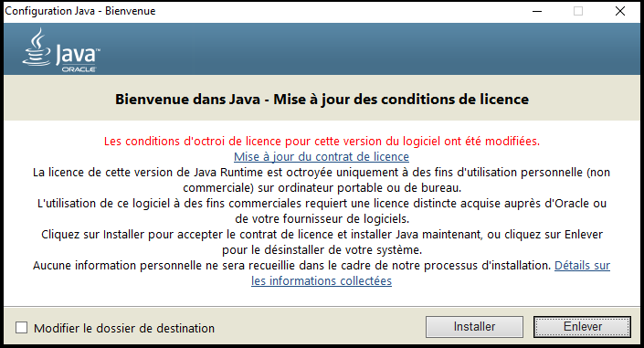Screen dimensions: 644x348
Task: Follow the 'les informations collectées' link text
Action: pyautogui.click(x=322, y=281)
